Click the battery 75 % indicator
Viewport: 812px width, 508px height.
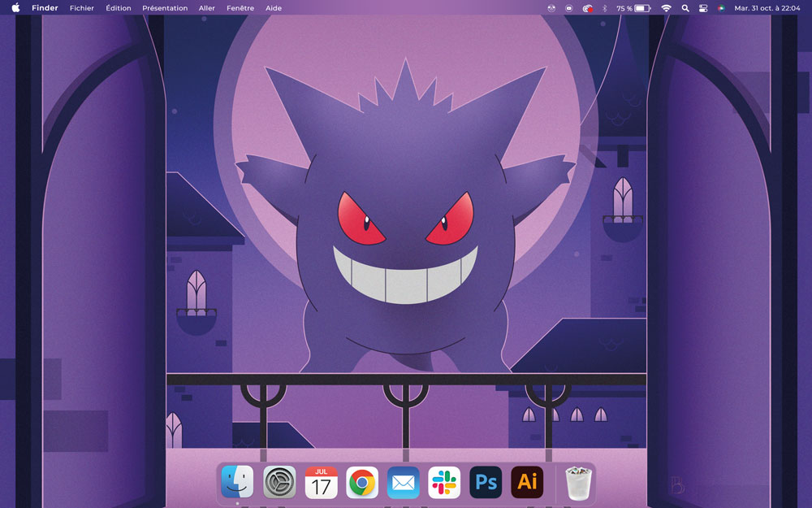[633, 8]
